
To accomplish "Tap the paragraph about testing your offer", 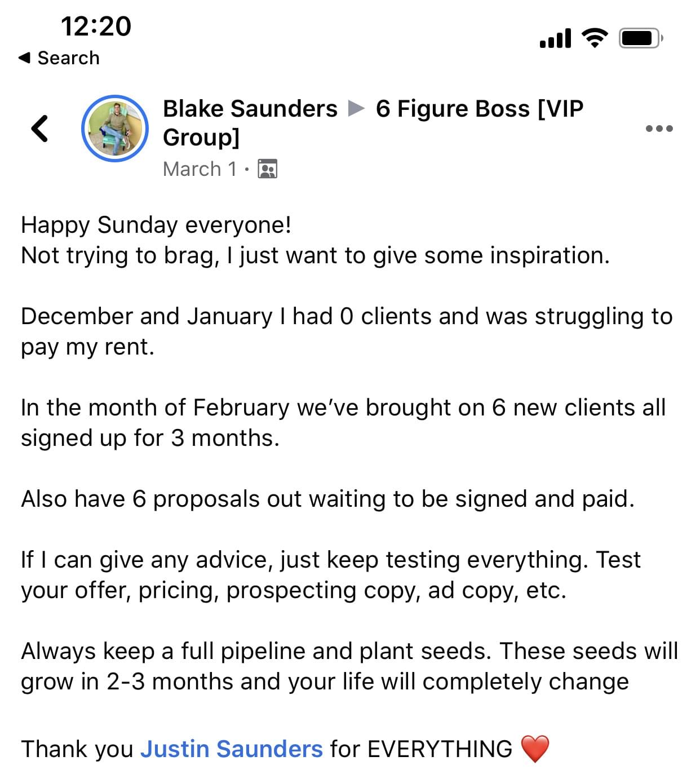I will [x=331, y=575].
